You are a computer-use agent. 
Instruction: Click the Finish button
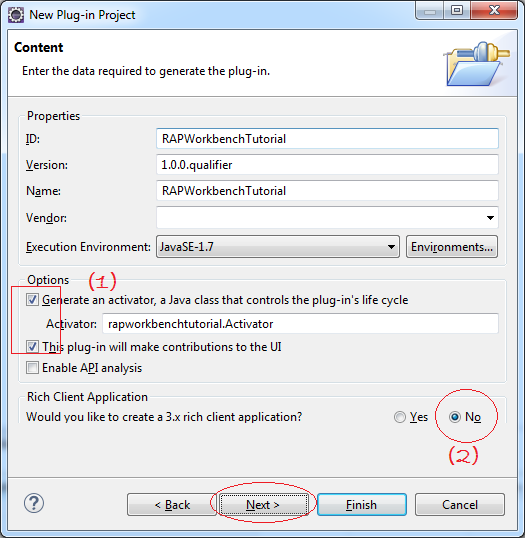[362, 505]
